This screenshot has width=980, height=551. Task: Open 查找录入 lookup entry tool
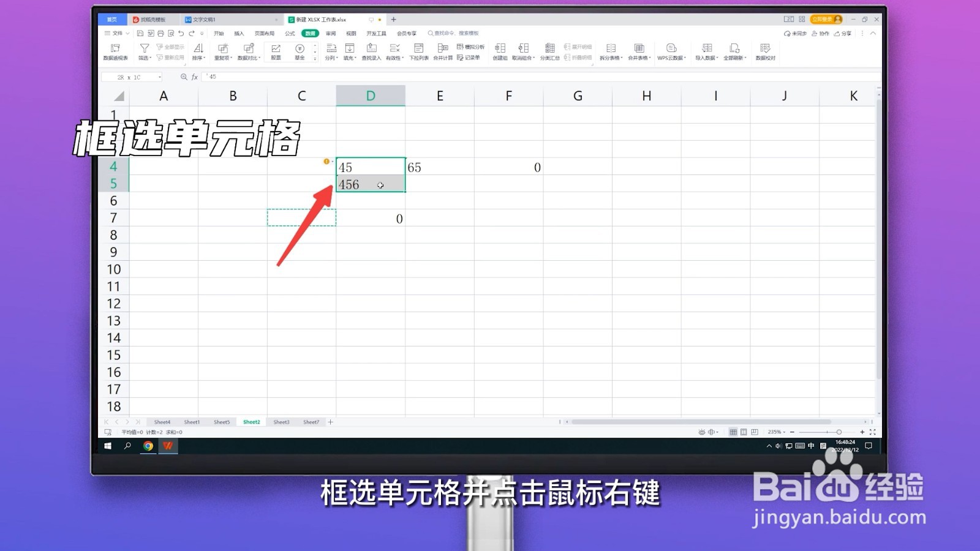[371, 51]
